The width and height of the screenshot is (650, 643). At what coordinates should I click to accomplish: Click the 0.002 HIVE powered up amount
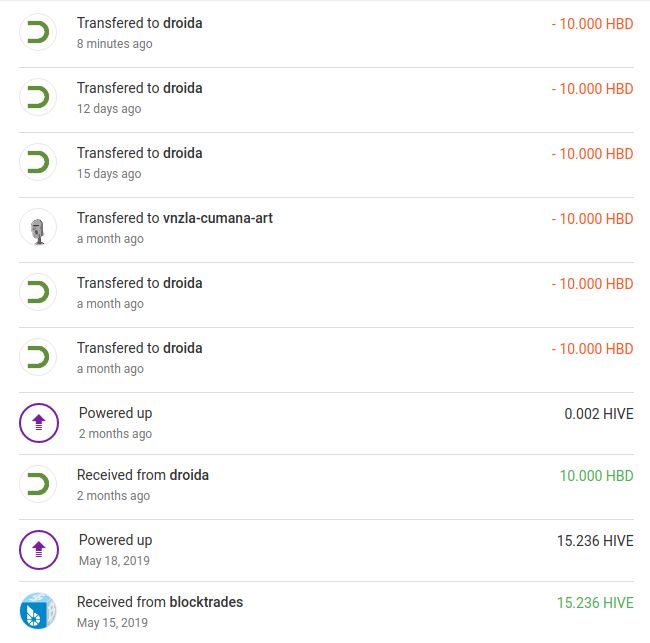tap(599, 414)
